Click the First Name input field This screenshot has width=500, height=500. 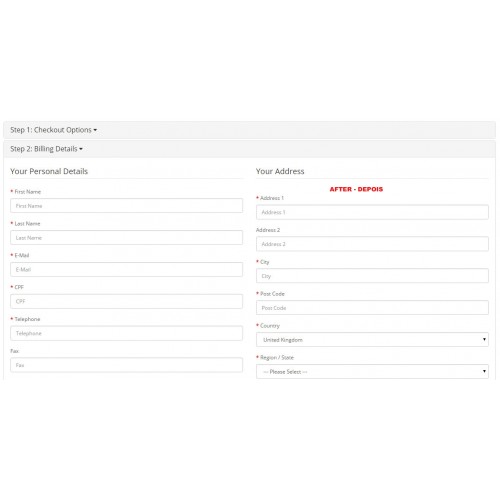pos(126,206)
